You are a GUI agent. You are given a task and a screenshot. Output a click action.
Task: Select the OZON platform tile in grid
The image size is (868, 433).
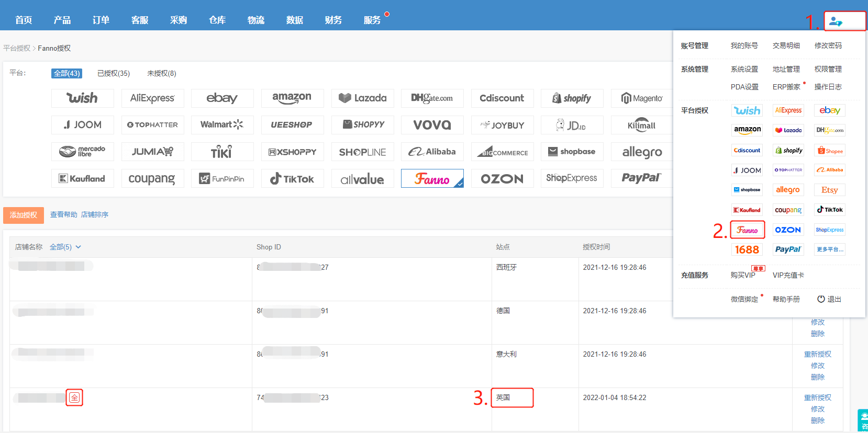[x=502, y=178]
